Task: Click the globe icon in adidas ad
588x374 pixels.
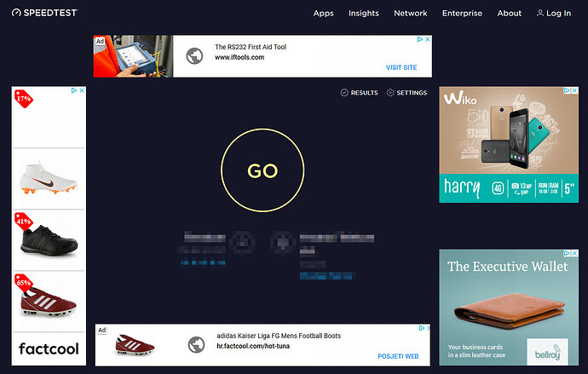Action: point(198,345)
